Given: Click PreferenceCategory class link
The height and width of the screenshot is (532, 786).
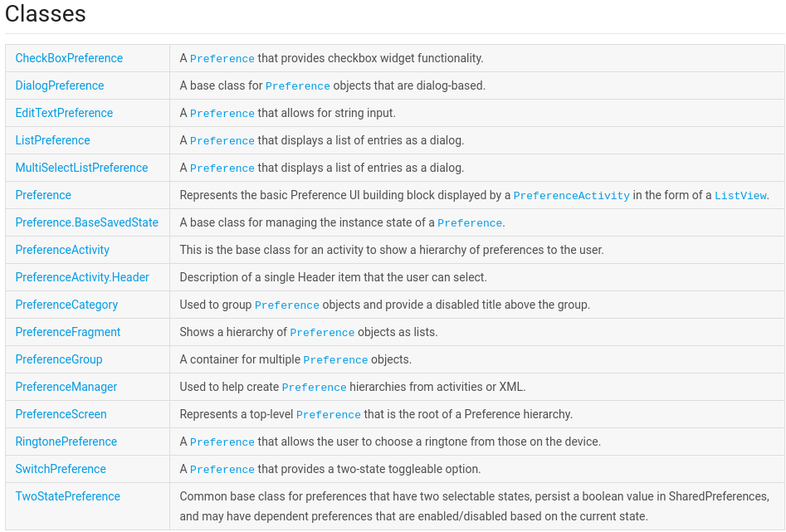Looking at the screenshot, I should [x=66, y=305].
